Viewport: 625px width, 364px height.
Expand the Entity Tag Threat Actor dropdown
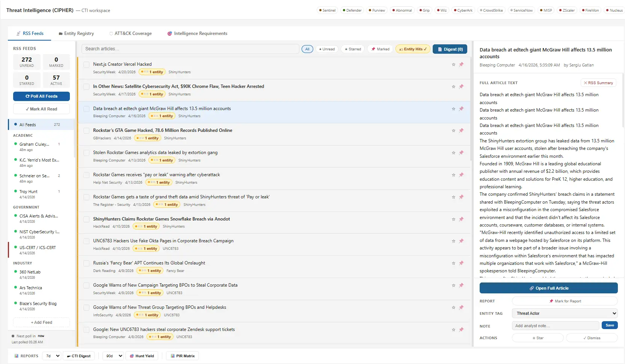[x=565, y=313]
